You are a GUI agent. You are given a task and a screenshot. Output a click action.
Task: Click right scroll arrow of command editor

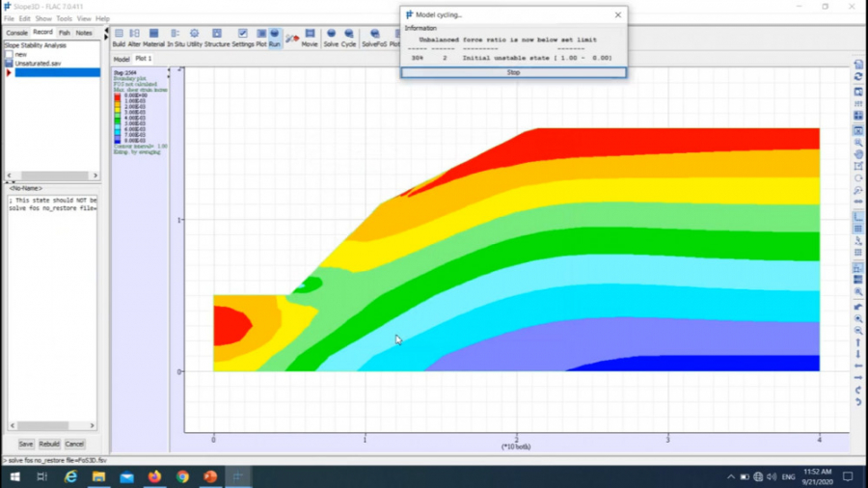92,425
